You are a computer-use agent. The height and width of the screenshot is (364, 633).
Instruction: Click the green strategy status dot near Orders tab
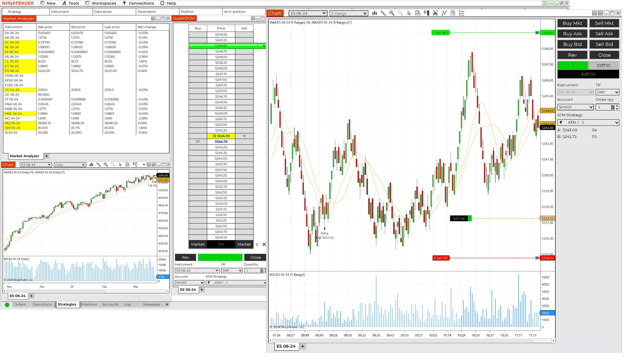tap(7, 304)
